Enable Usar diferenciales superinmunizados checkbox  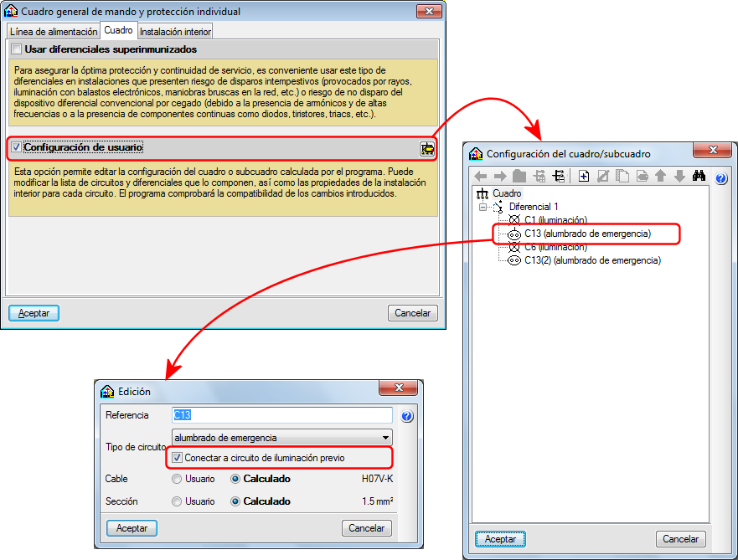pos(17,49)
